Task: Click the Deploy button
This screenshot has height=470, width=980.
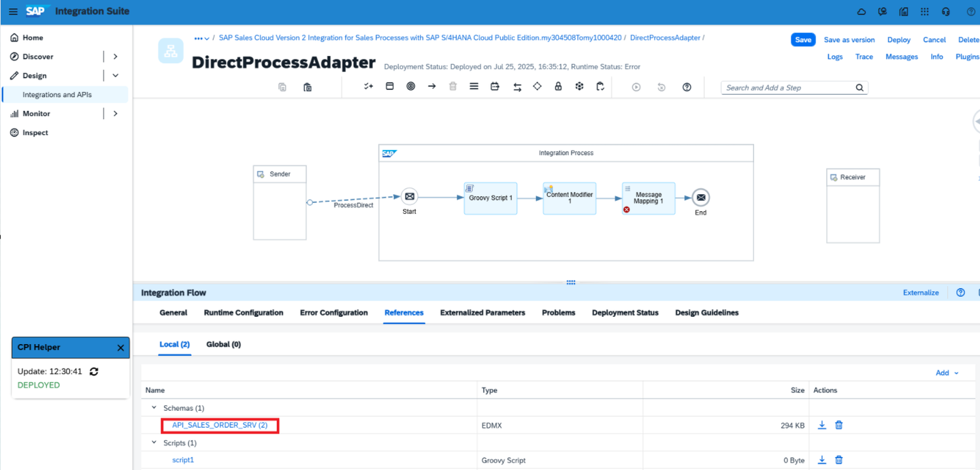Action: point(899,40)
